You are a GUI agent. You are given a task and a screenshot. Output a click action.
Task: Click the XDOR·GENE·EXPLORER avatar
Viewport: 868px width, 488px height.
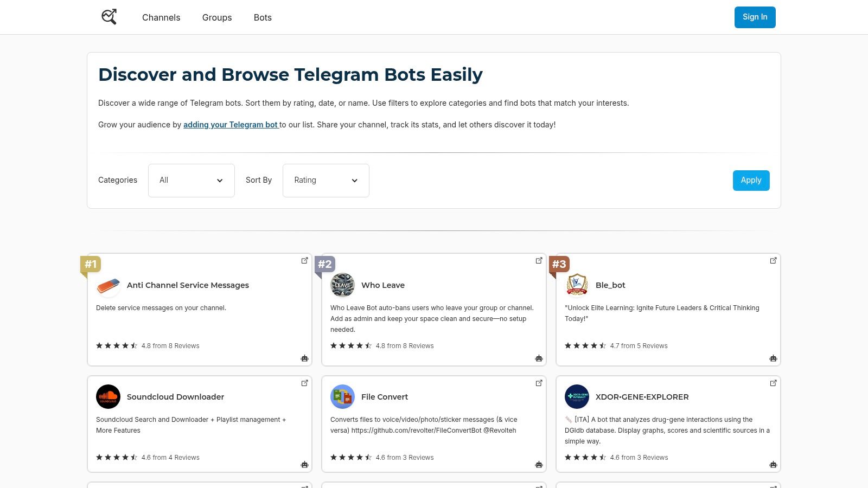pos(577,397)
